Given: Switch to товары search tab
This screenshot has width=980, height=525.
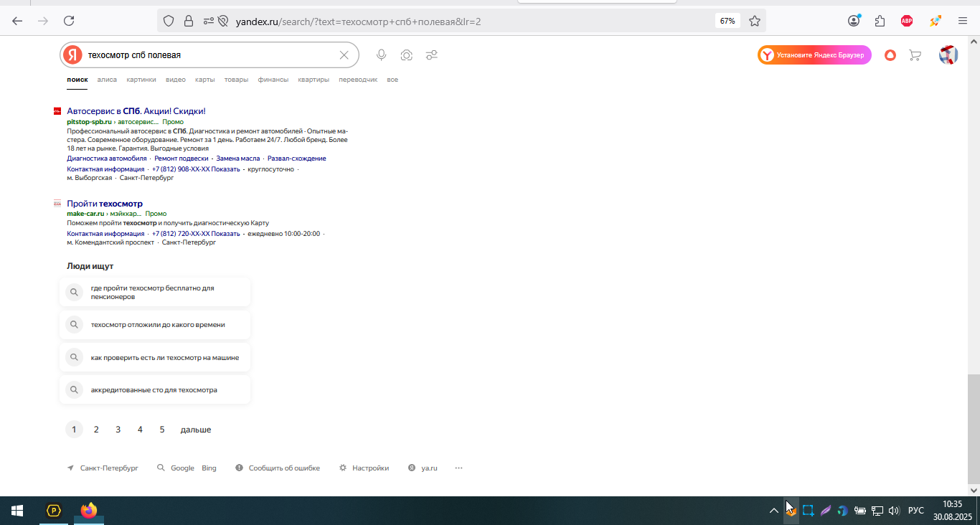Looking at the screenshot, I should pyautogui.click(x=236, y=80).
